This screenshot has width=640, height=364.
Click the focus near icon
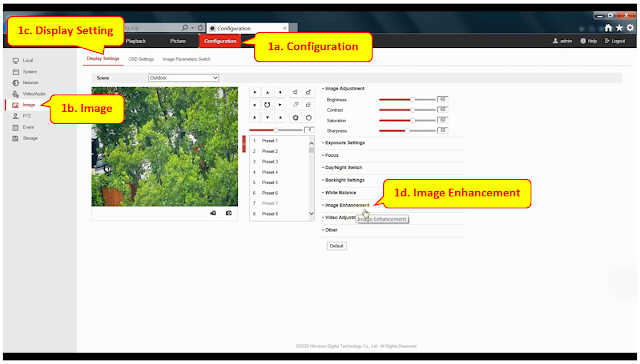click(x=296, y=105)
